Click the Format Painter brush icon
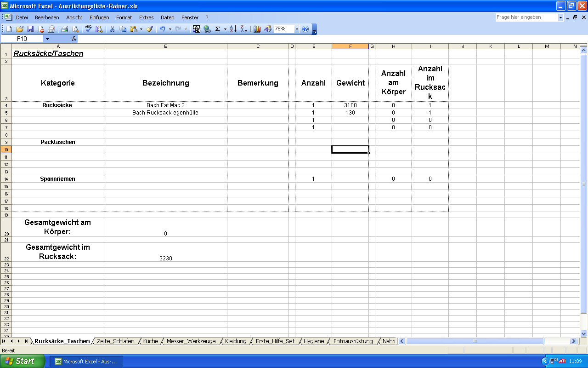The width and height of the screenshot is (588, 368). [150, 29]
